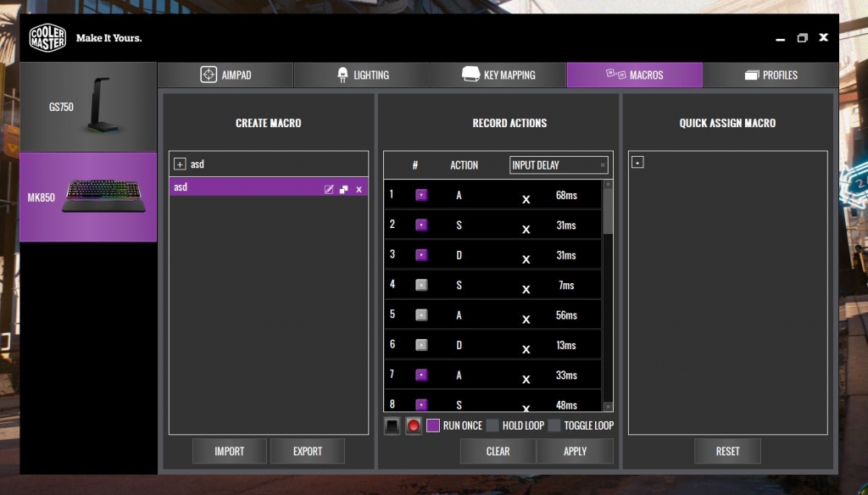
Task: Remove action row 1 using its X
Action: coord(526,199)
